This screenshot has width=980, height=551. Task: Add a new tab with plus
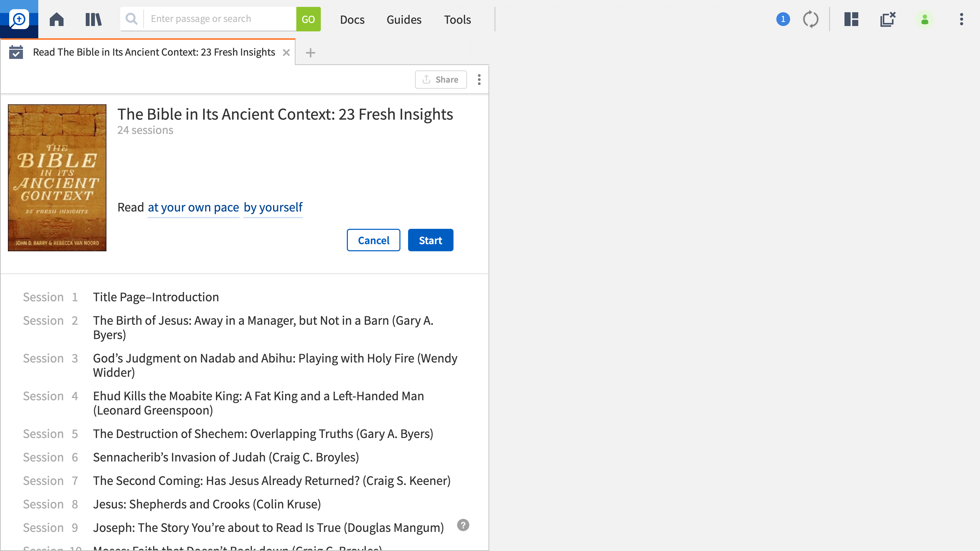[x=310, y=53]
